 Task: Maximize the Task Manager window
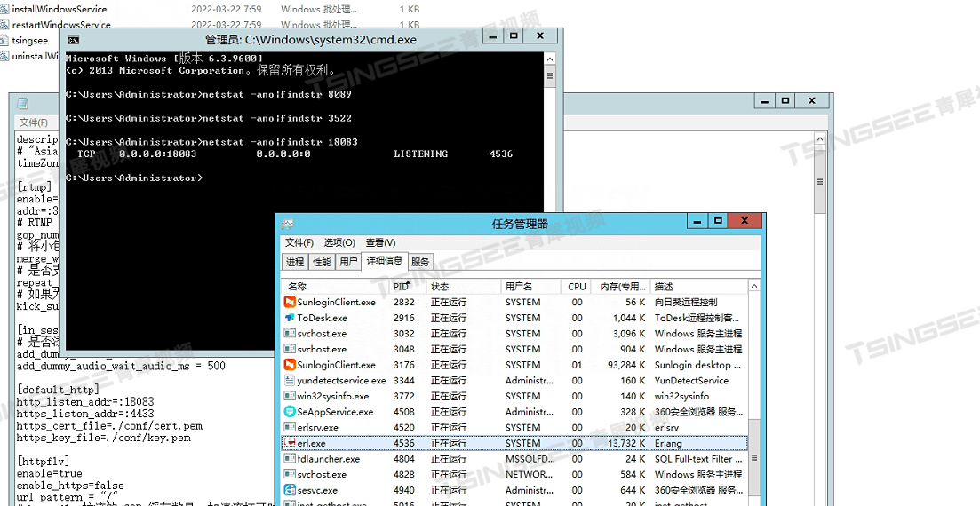pyautogui.click(x=718, y=220)
